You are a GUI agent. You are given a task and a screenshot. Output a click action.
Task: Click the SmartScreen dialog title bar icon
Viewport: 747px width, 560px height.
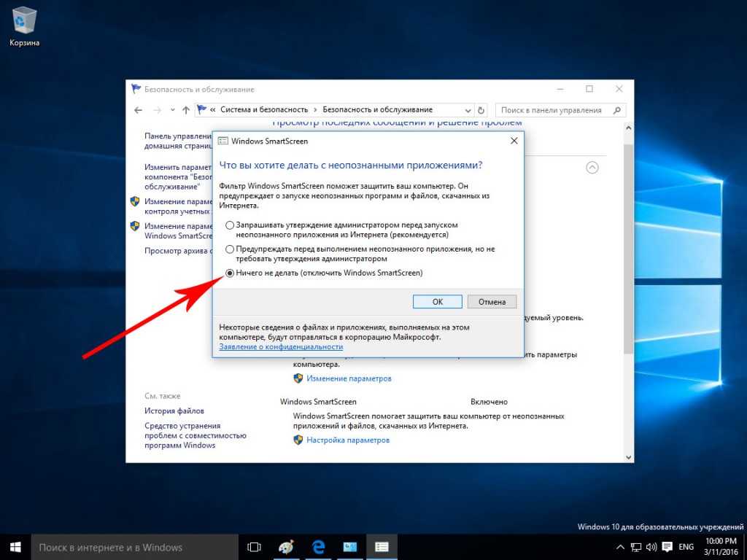[222, 141]
